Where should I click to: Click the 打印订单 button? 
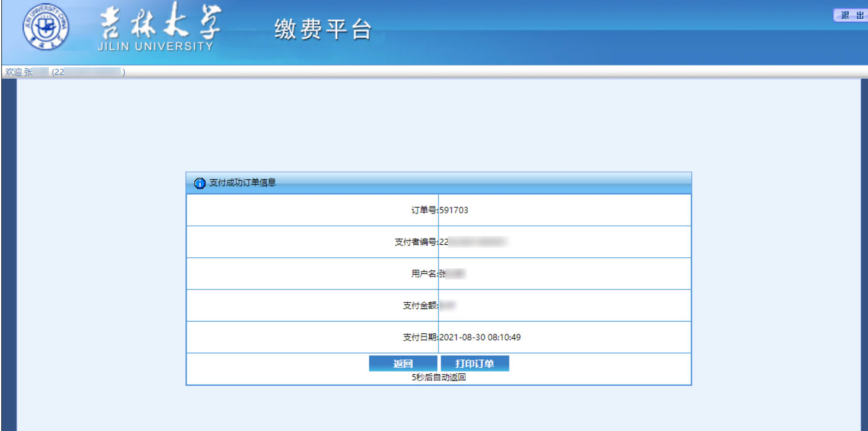(x=474, y=364)
